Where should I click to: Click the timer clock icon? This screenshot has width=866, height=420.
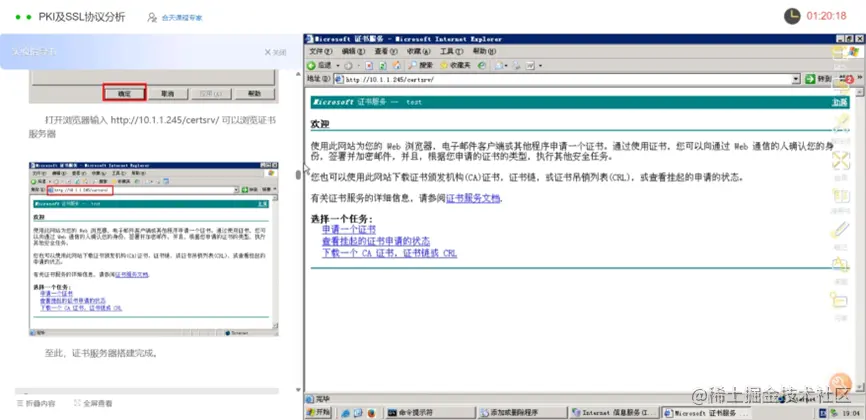coord(792,16)
